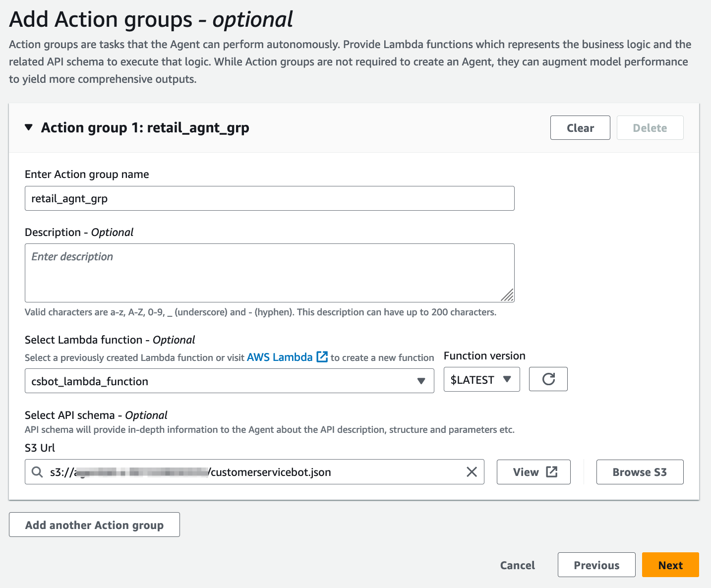Click the magnifier icon in the S3 Url field
The width and height of the screenshot is (711, 588).
(x=37, y=472)
